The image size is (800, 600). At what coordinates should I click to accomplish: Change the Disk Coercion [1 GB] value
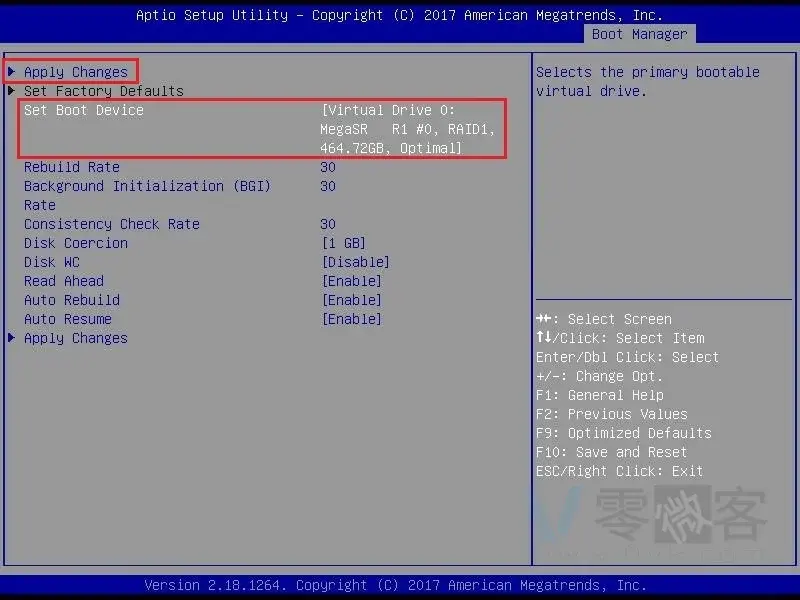[343, 243]
